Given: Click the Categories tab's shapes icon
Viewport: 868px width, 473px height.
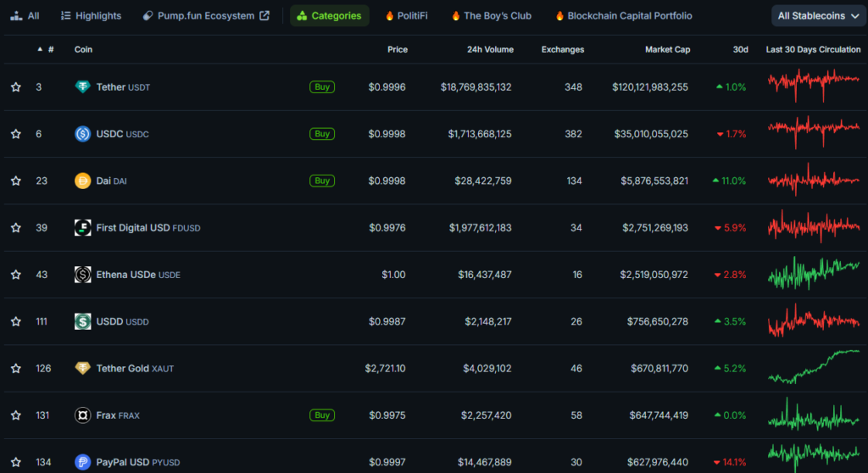Looking at the screenshot, I should [x=302, y=15].
